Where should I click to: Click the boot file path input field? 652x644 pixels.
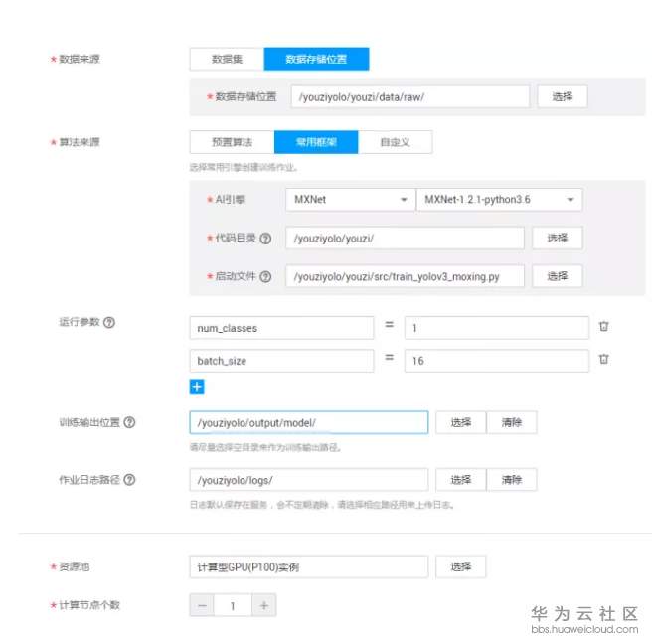click(x=405, y=276)
